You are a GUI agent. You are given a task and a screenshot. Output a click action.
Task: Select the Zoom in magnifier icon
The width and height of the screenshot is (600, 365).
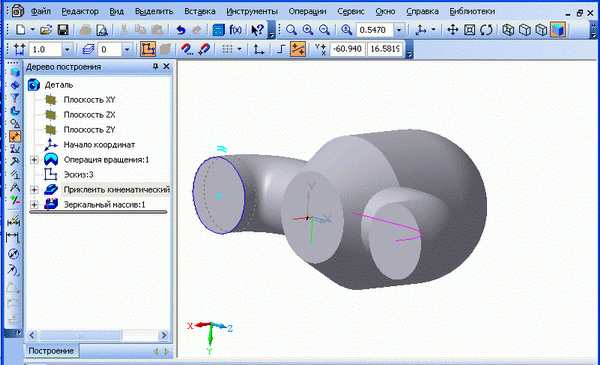308,30
